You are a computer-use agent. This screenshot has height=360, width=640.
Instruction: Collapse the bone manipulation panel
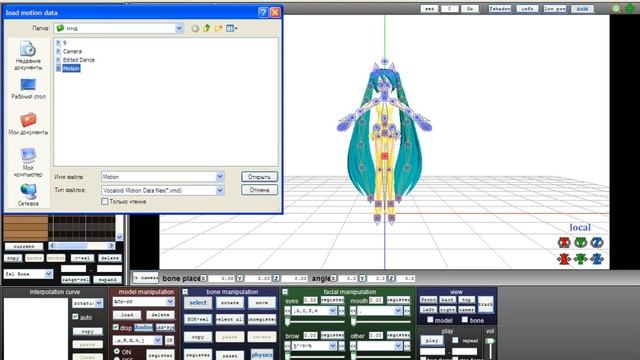coord(185,291)
